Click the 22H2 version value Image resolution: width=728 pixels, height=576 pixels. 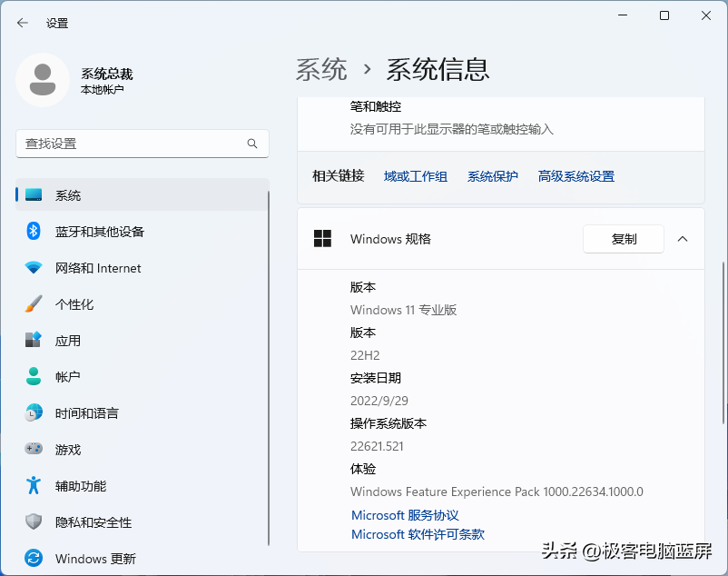point(365,355)
